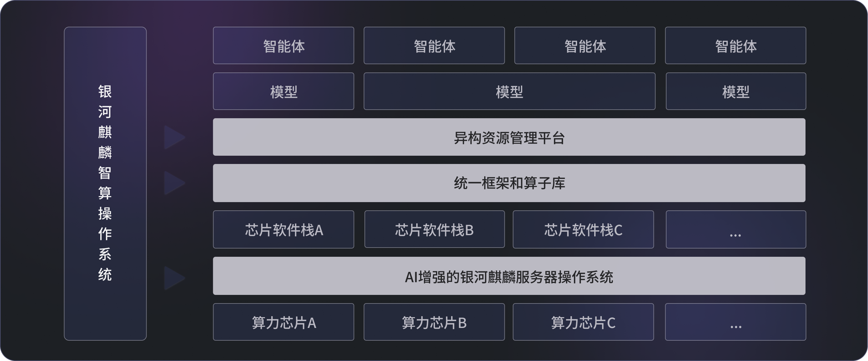This screenshot has width=868, height=361.
Task: Select the leftmost 模型 box
Action: point(283,92)
